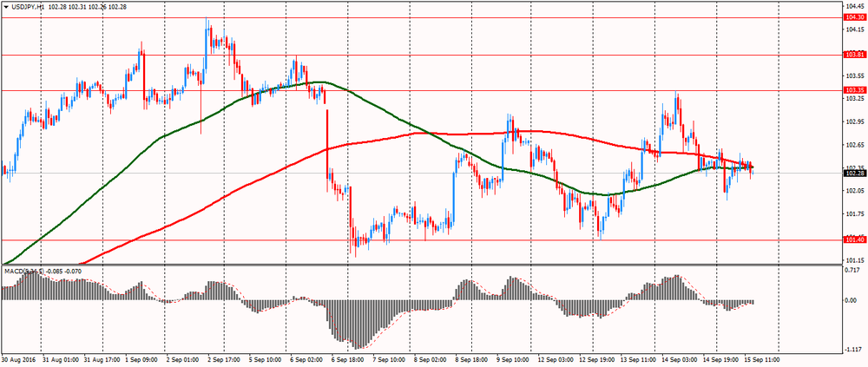Click the -1.117 MACD scale value

853,350
